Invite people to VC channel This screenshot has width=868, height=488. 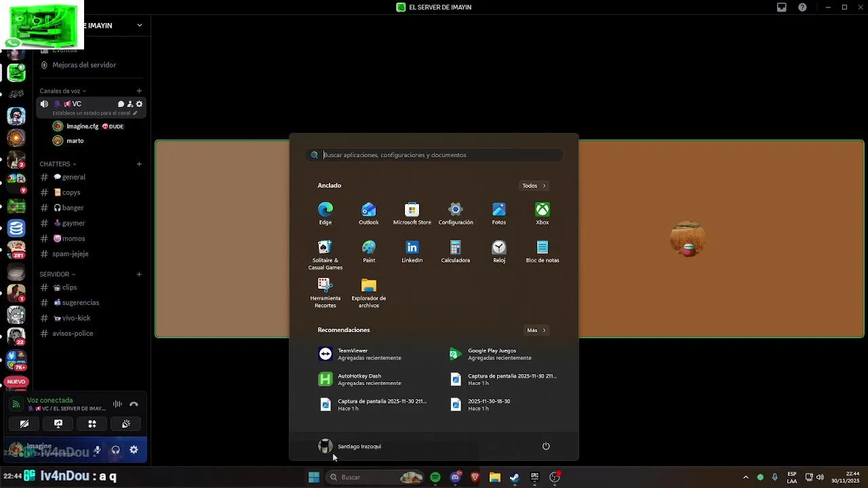(130, 104)
